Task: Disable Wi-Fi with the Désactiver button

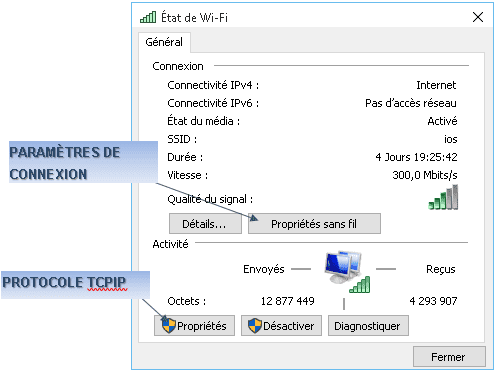Action: click(x=281, y=326)
